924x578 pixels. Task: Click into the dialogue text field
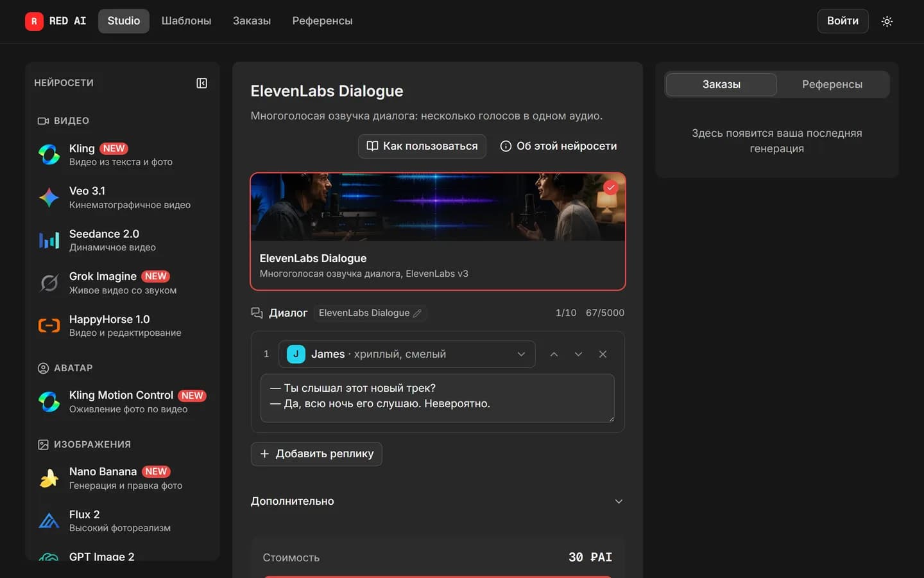437,398
